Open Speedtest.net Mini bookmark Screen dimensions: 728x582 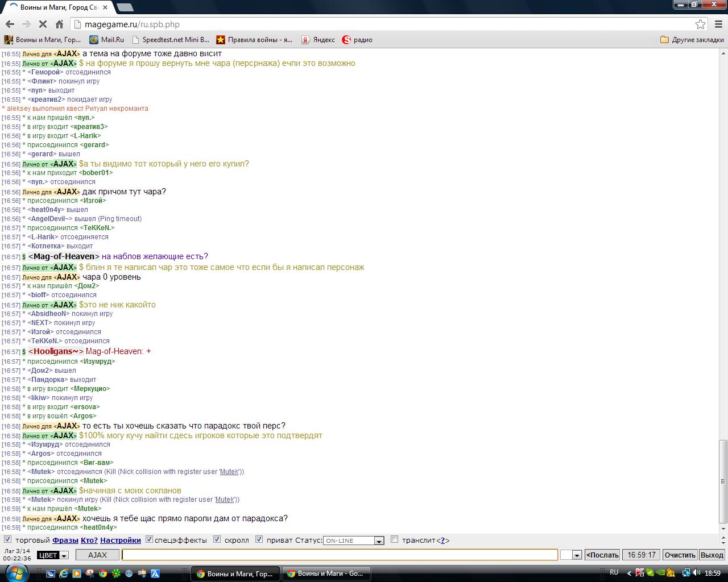click(170, 40)
